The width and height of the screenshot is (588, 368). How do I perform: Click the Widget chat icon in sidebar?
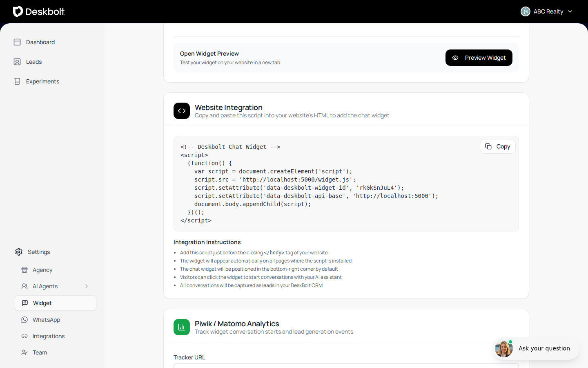[x=25, y=303]
